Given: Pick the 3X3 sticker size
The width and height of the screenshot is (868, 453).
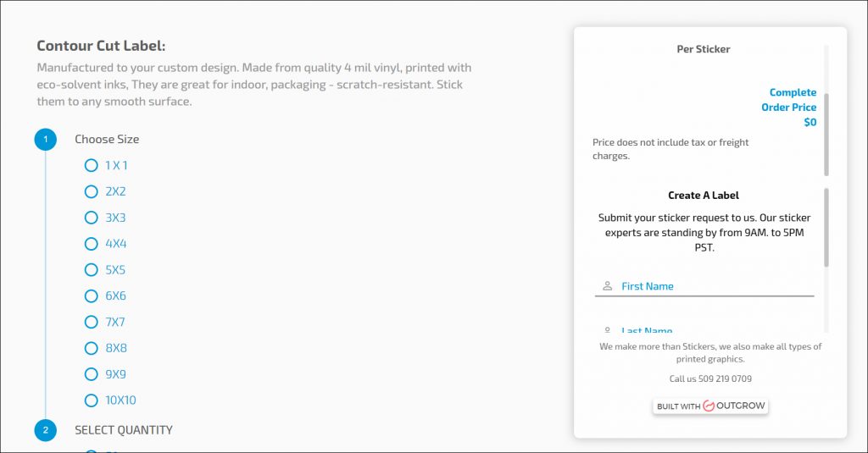Looking at the screenshot, I should 92,218.
